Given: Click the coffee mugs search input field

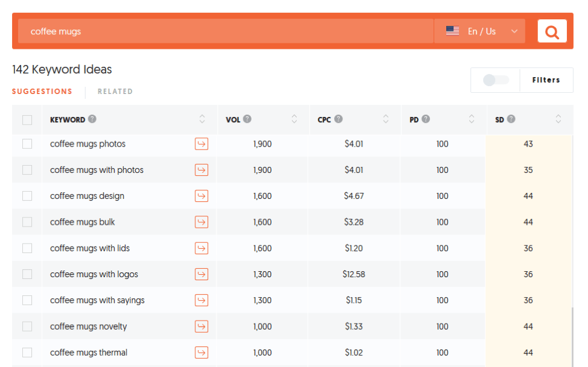Looking at the screenshot, I should 226,31.
